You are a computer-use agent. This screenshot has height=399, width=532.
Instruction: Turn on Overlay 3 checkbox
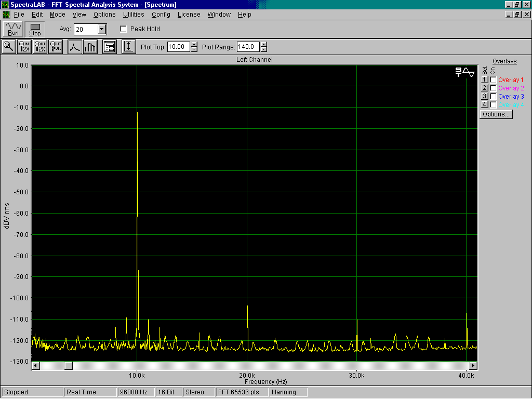(494, 97)
